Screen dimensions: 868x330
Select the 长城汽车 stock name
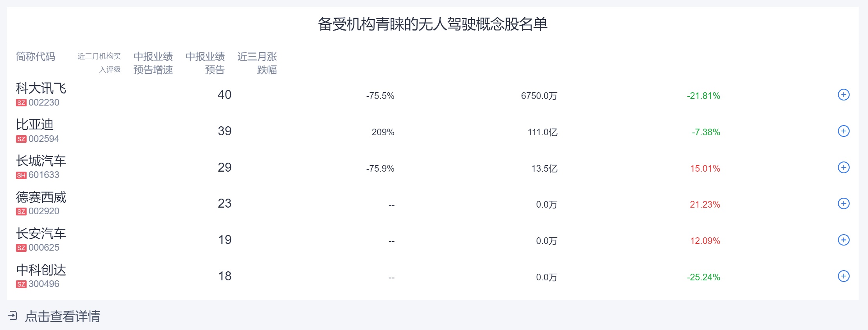pyautogui.click(x=41, y=161)
